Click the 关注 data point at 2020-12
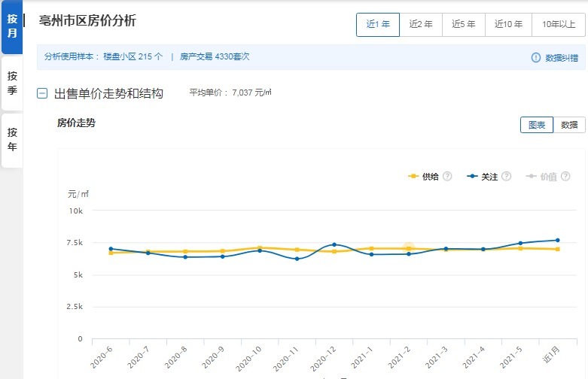588x379 pixels. tap(334, 244)
